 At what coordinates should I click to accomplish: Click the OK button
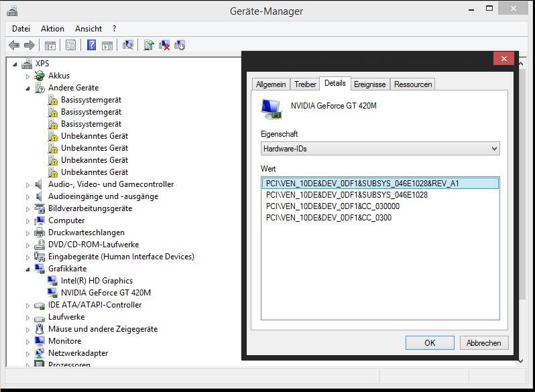tap(430, 343)
